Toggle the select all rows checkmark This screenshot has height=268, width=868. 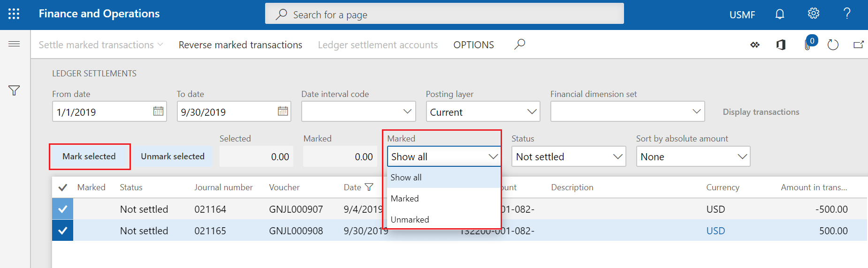(x=62, y=187)
